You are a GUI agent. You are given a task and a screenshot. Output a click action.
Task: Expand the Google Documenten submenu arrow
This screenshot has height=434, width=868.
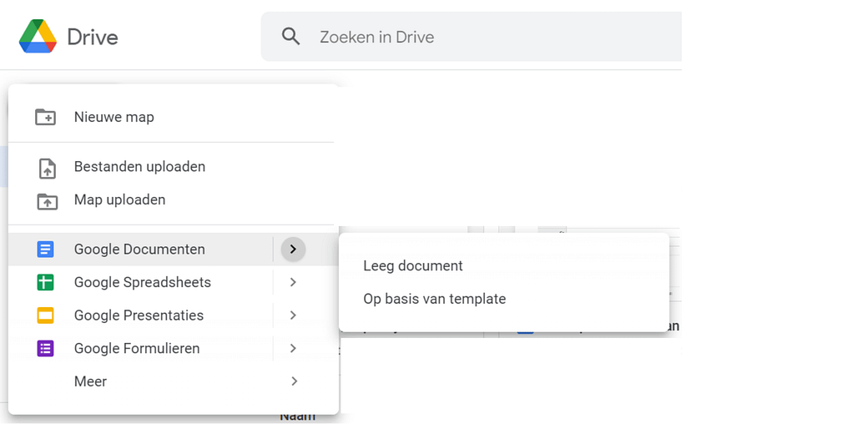click(294, 249)
